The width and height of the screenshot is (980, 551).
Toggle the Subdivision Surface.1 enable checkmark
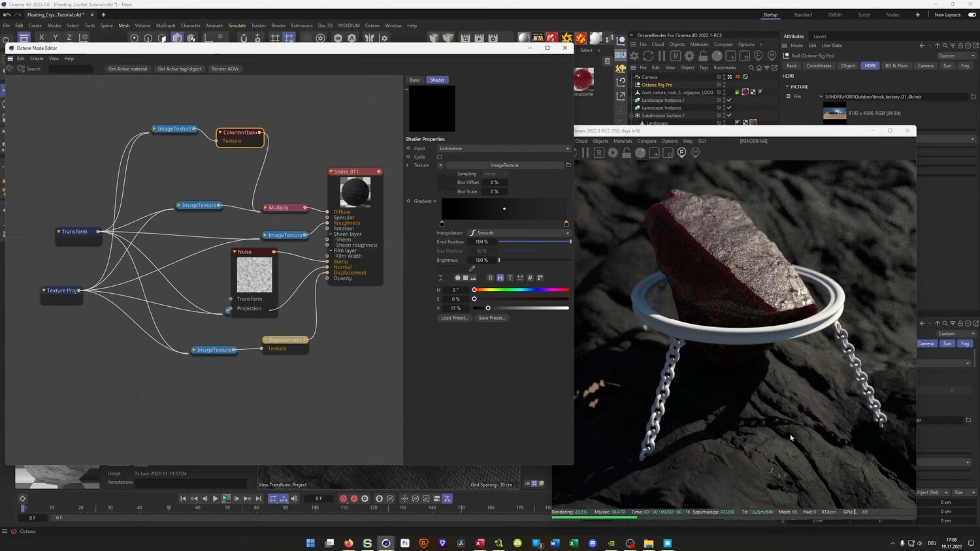[729, 116]
